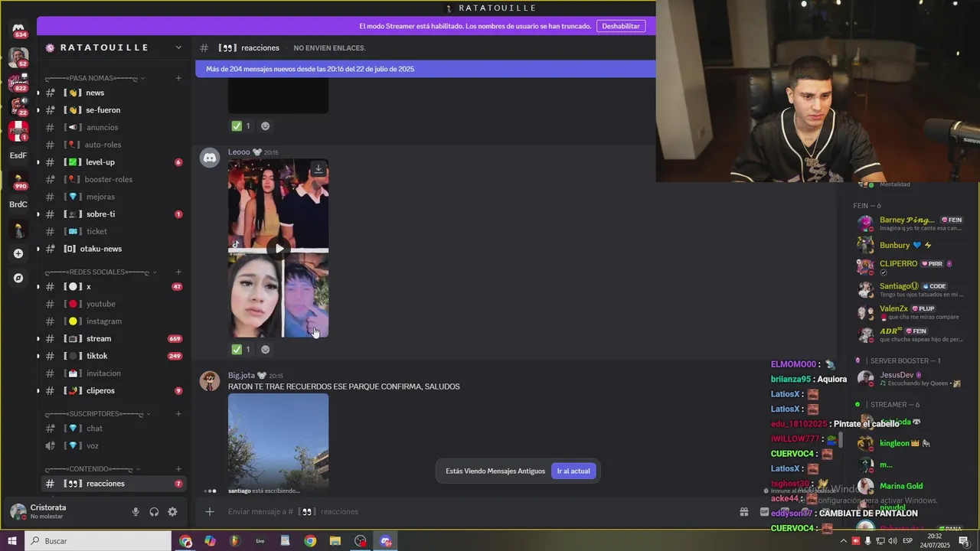The height and width of the screenshot is (551, 980).
Task: Add reaction emoji under Leooo's message
Action: point(265,350)
